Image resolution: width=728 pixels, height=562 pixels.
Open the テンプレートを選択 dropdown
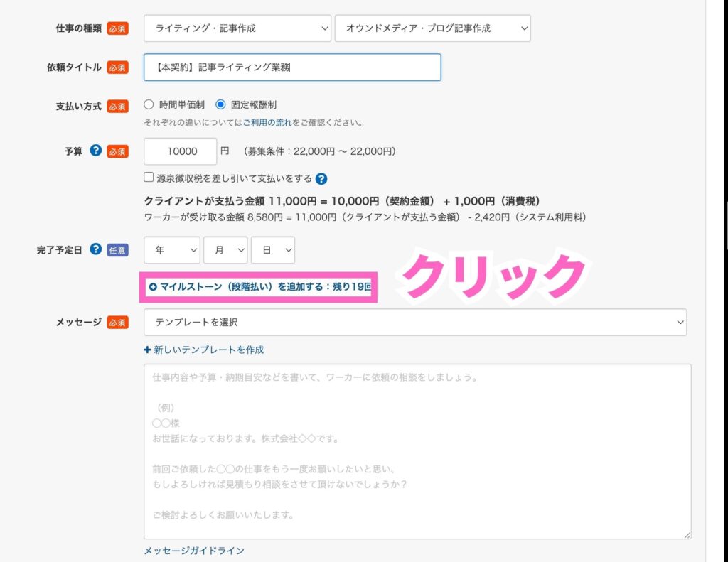pyautogui.click(x=415, y=322)
